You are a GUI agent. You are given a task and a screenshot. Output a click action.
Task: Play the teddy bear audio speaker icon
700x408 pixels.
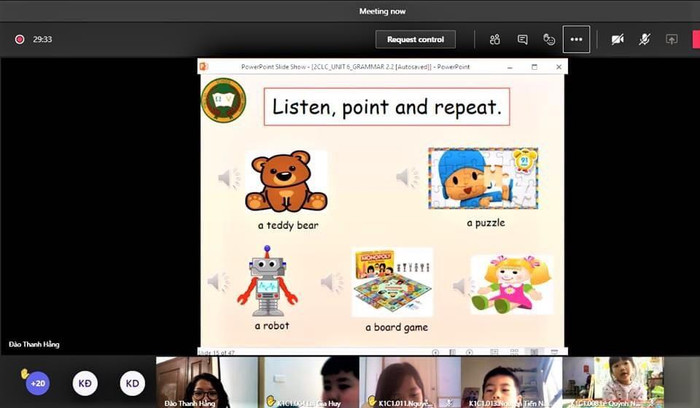229,178
